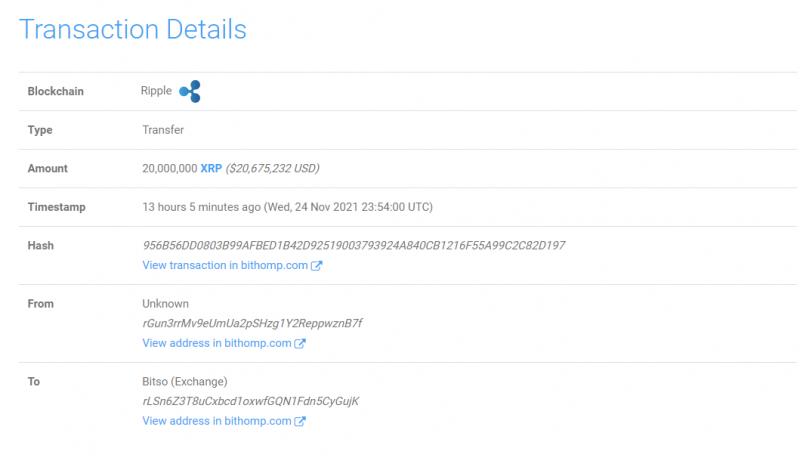Click external-link icon in the To row
Image resolution: width=800 pixels, height=461 pixels.
[x=300, y=422]
